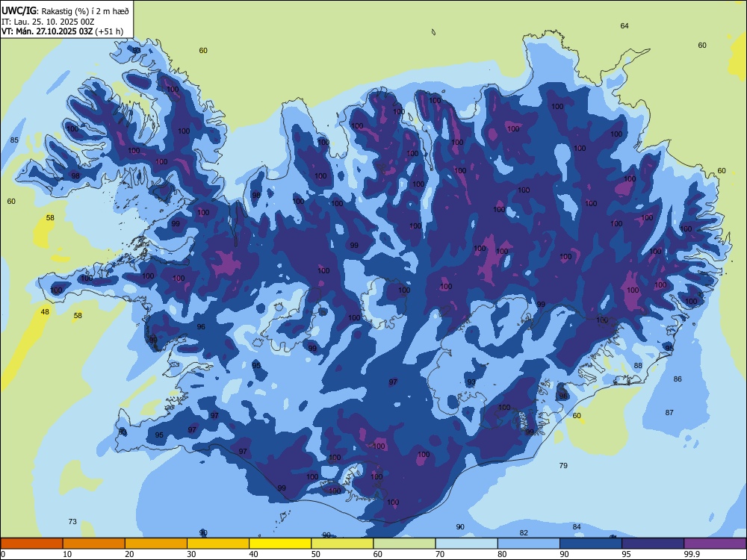747x560 pixels.
Task: Click the '88' value near the southeast coast
Action: [x=638, y=366]
